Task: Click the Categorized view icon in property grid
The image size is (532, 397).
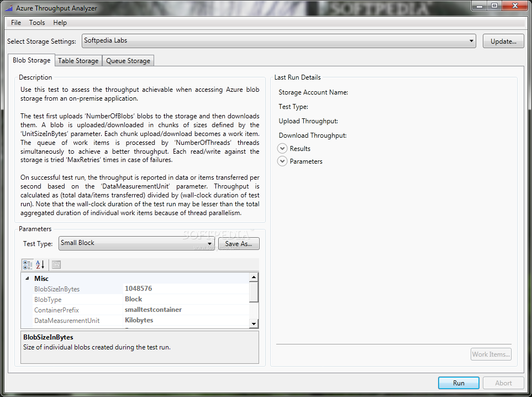Action: [27, 264]
